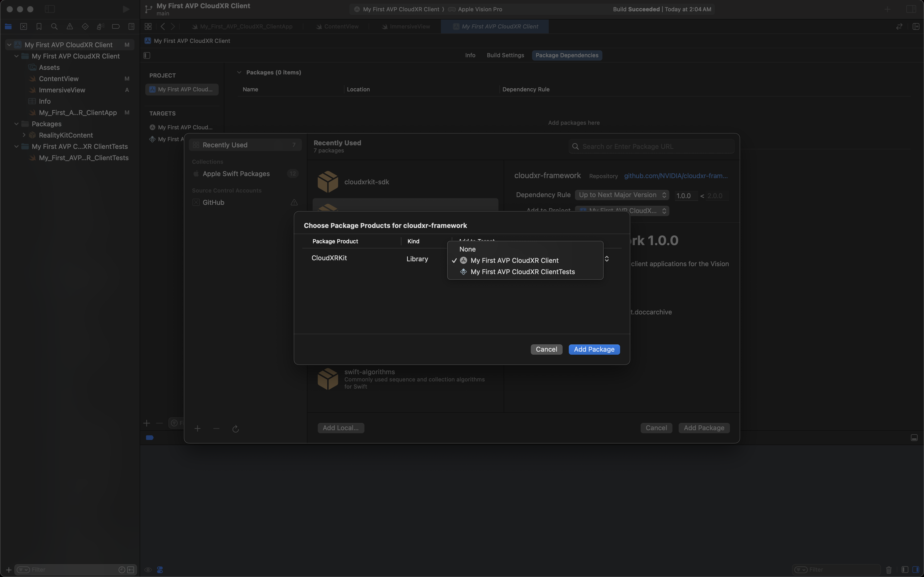Toggle the targets list sidebar icon
The width and height of the screenshot is (924, 577).
click(147, 55)
